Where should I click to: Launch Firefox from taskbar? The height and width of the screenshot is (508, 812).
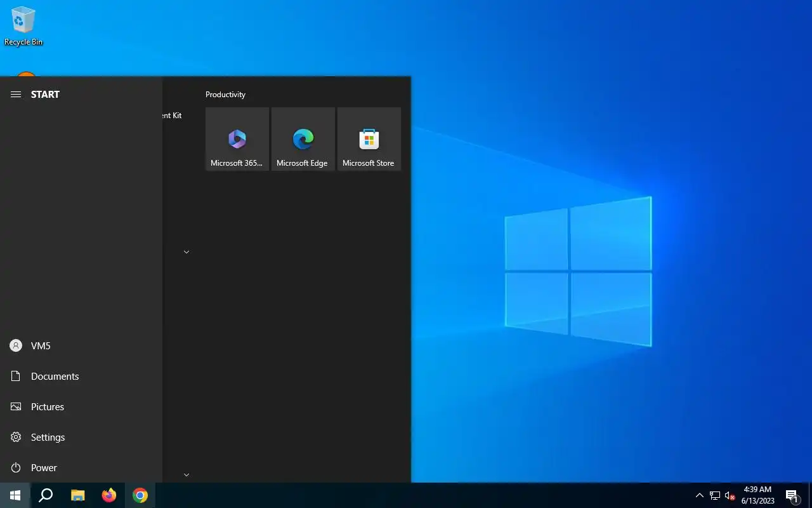click(x=109, y=495)
